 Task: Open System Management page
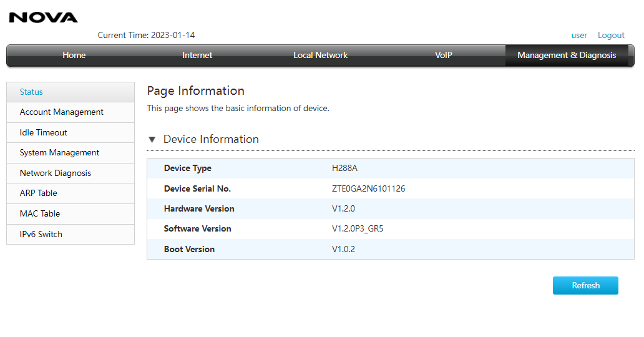coord(71,153)
